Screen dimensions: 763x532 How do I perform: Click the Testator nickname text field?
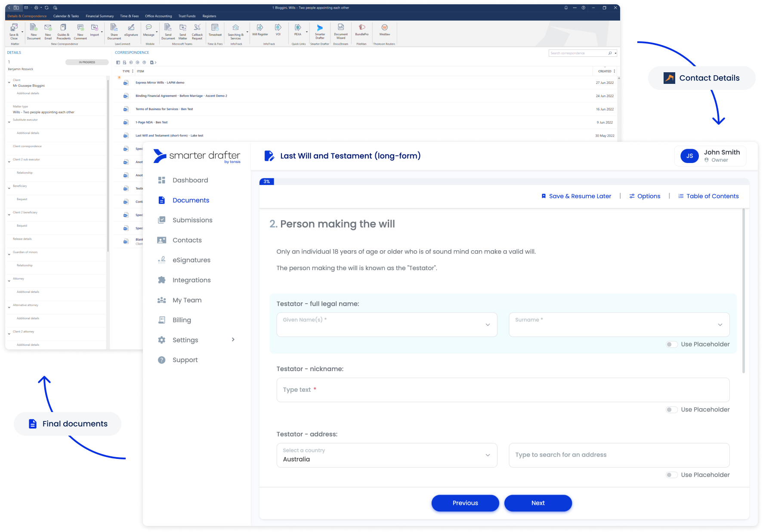tap(503, 390)
